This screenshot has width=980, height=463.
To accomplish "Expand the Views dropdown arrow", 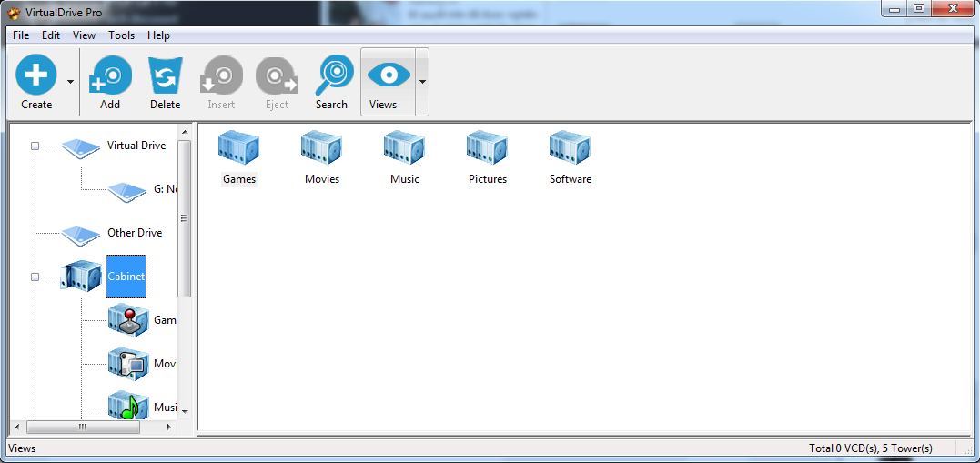I will tap(422, 82).
